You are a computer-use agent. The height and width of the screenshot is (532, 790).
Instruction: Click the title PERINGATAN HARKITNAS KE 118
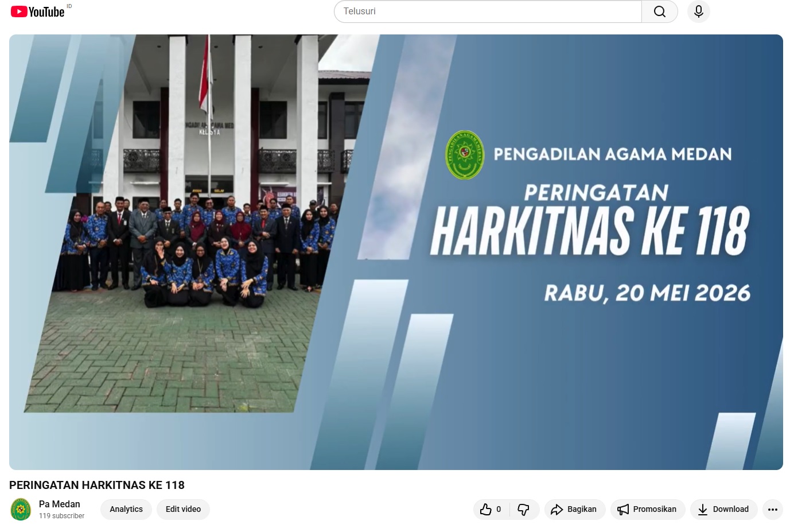click(97, 485)
